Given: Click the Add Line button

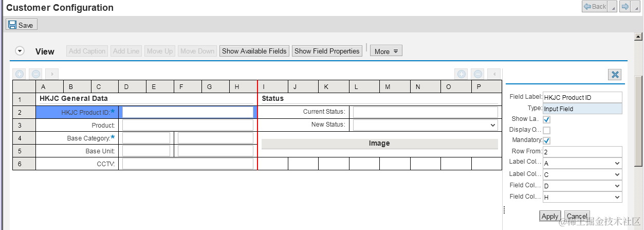Looking at the screenshot, I should click(126, 51).
